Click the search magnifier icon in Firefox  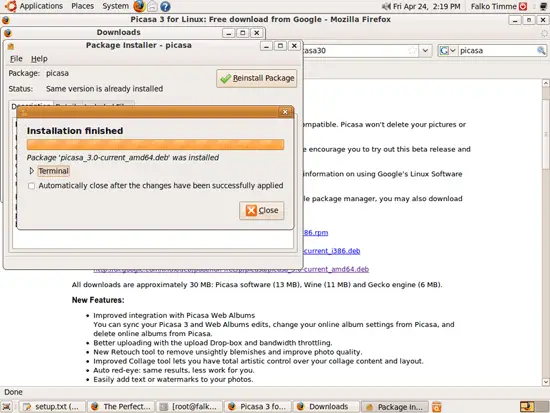click(x=541, y=51)
